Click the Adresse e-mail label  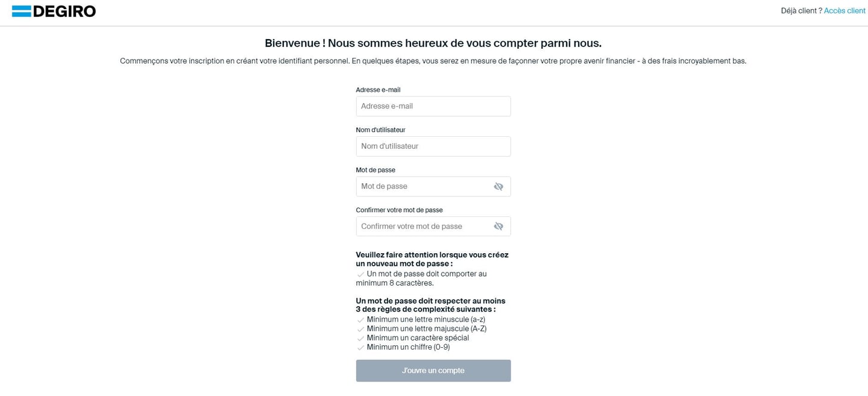point(378,90)
